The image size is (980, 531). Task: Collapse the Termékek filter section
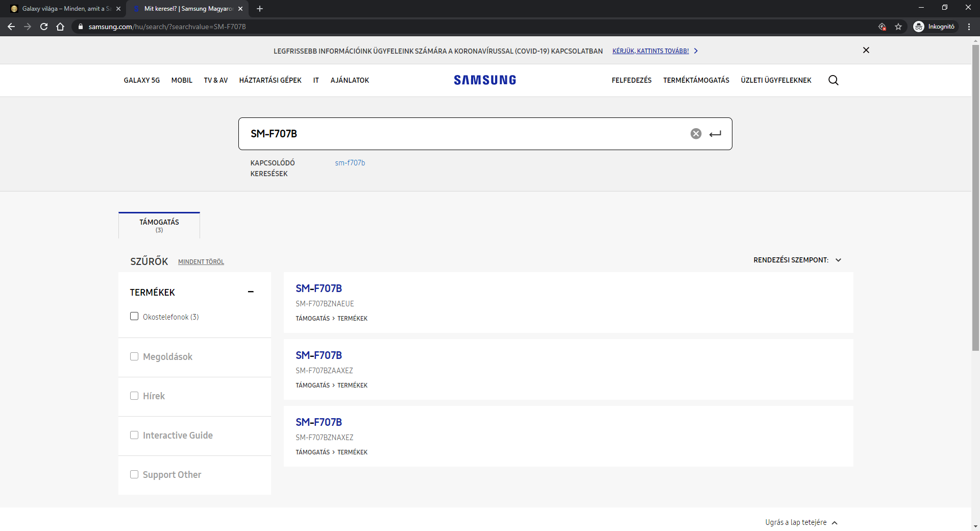(x=251, y=292)
